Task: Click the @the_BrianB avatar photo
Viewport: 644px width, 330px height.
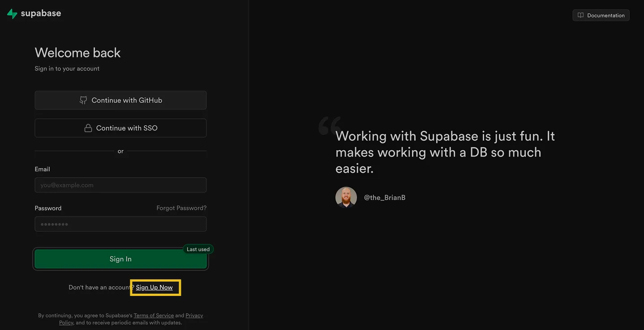Action: (346, 197)
